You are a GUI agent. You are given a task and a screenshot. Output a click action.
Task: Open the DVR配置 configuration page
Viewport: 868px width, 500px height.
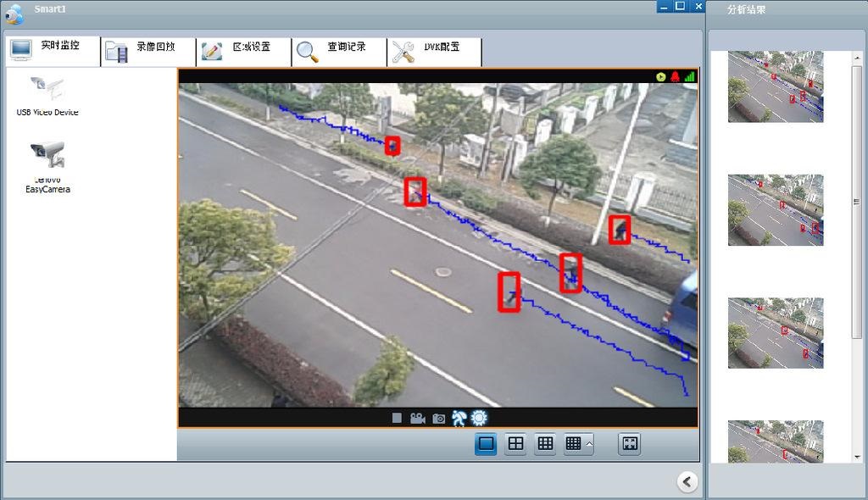pos(437,48)
